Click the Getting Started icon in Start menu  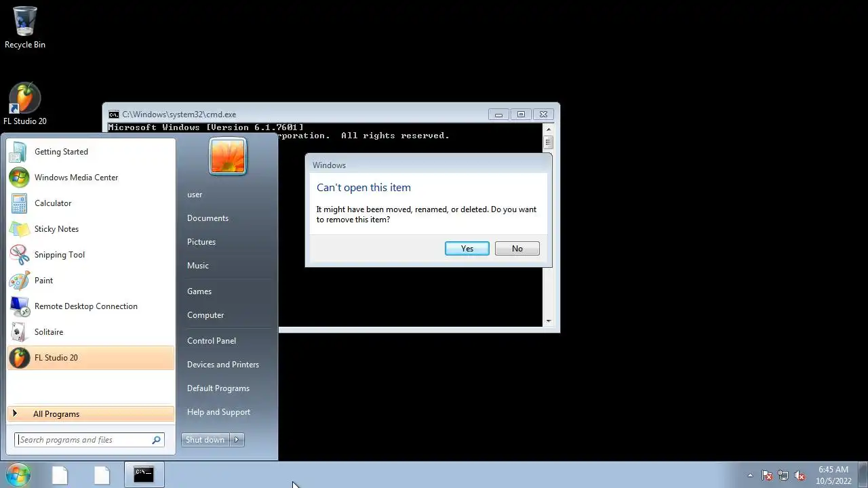[x=19, y=152]
